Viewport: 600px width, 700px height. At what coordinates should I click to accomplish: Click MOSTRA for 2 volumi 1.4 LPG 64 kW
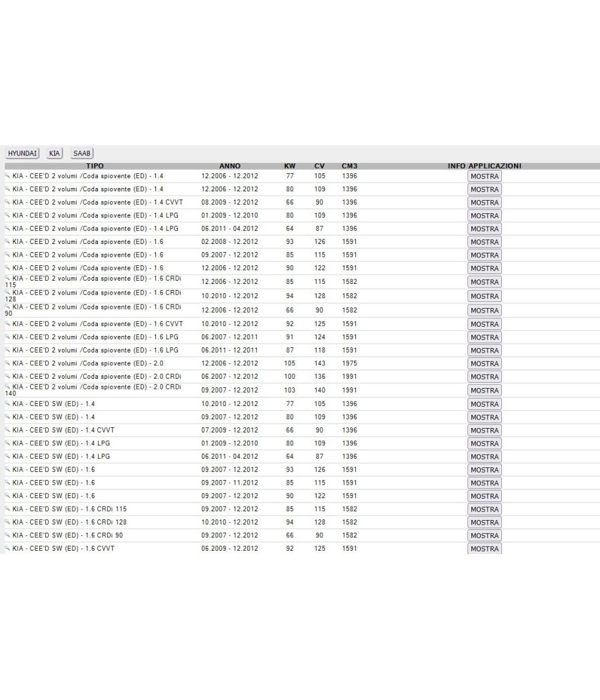point(485,229)
